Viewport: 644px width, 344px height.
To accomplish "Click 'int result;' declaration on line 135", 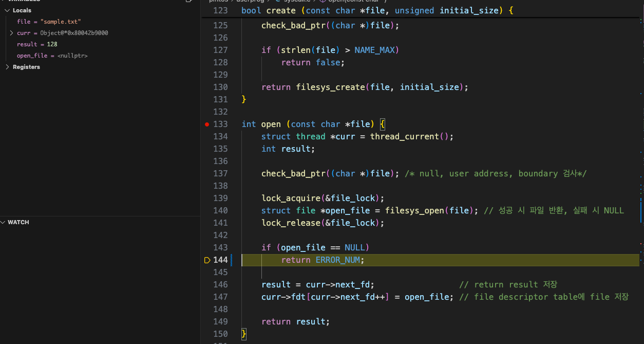I will pos(288,149).
